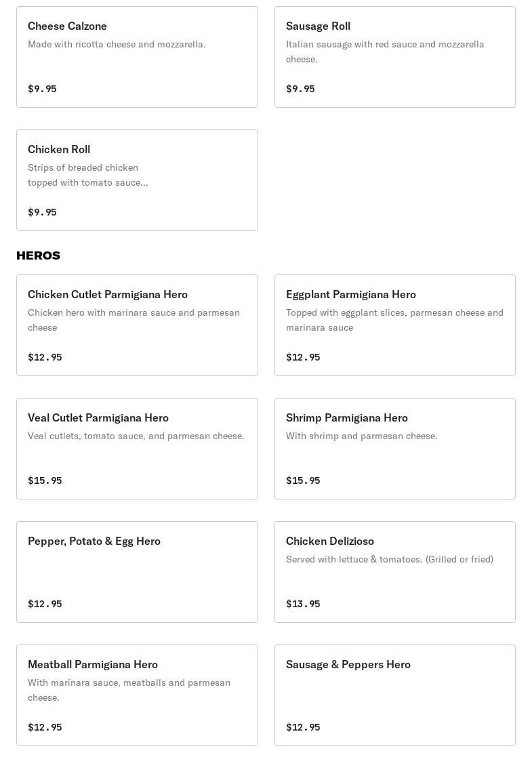This screenshot has width=532, height=757.
Task: Open the Eggplant Parmigiana Hero card
Action: pyautogui.click(x=394, y=325)
